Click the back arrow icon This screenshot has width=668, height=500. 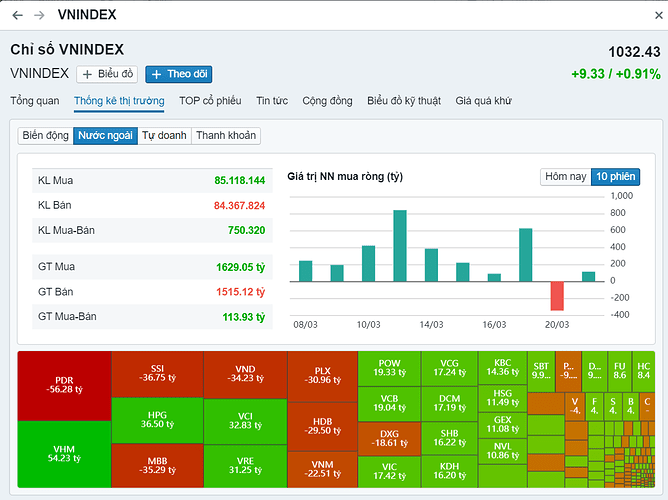(x=17, y=15)
